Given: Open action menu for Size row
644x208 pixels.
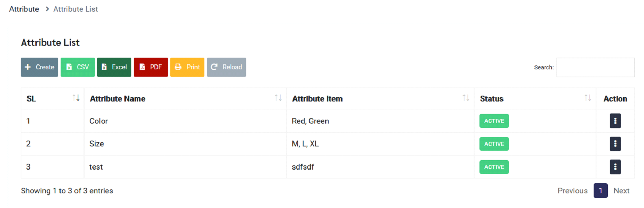Looking at the screenshot, I should [x=615, y=144].
